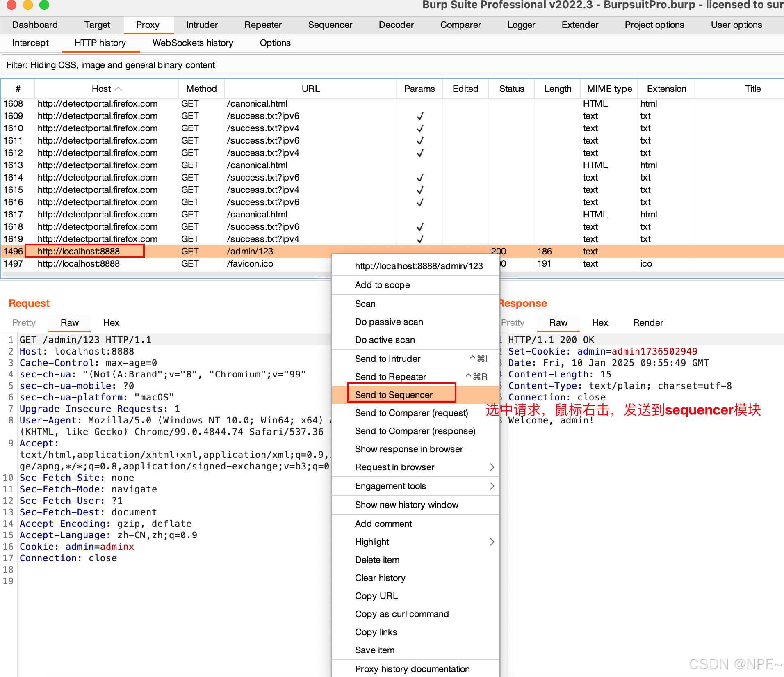Open the Dashboard tab
Image resolution: width=784 pixels, height=677 pixels.
[x=35, y=25]
